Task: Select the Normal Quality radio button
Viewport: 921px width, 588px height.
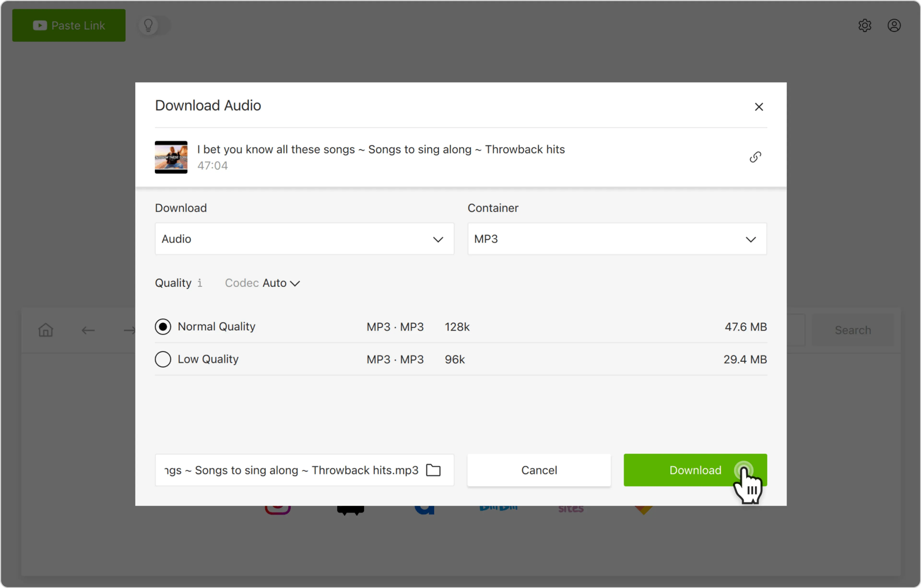Action: coord(163,327)
